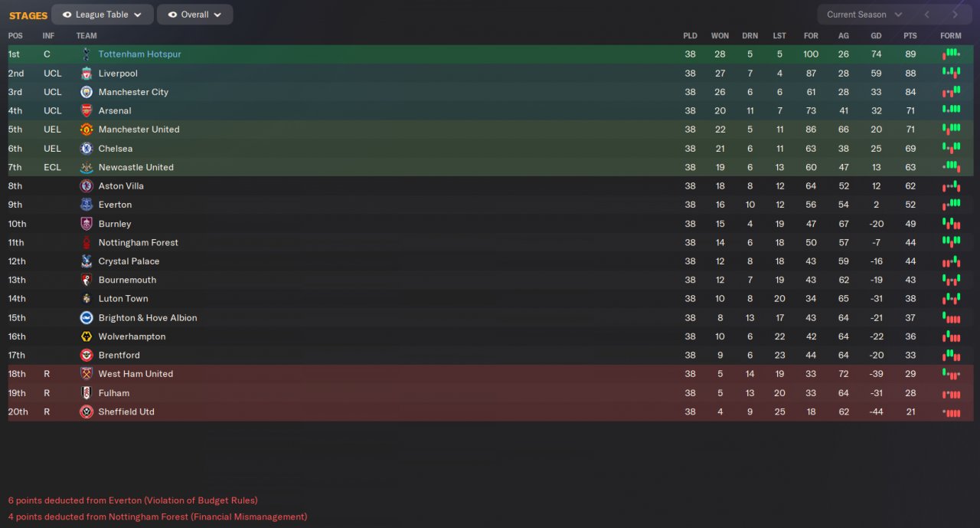The height and width of the screenshot is (528, 980).
Task: Go to the previous season arrow
Action: coord(926,15)
